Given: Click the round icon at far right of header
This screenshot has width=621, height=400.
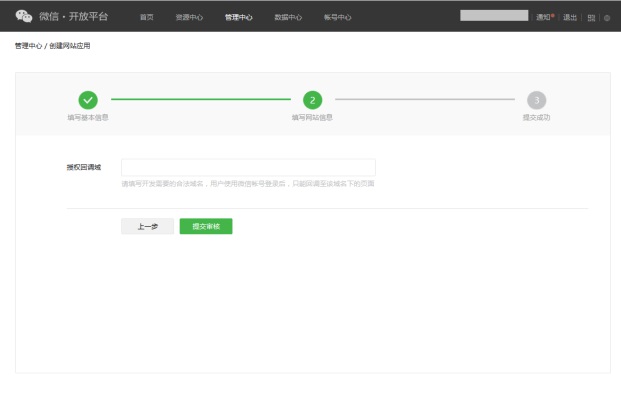Looking at the screenshot, I should [x=606, y=17].
